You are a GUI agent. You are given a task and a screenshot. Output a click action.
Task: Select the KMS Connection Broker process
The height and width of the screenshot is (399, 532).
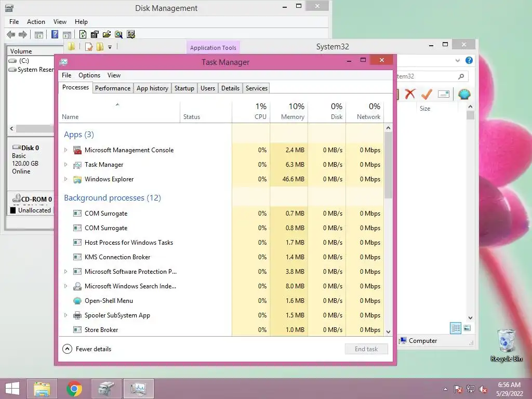click(221, 257)
